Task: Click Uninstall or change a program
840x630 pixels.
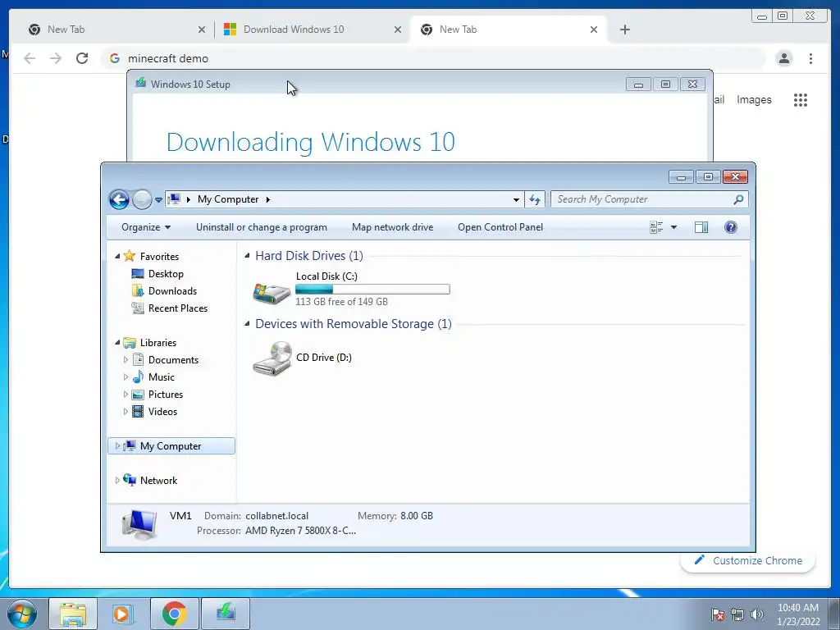Action: point(262,227)
